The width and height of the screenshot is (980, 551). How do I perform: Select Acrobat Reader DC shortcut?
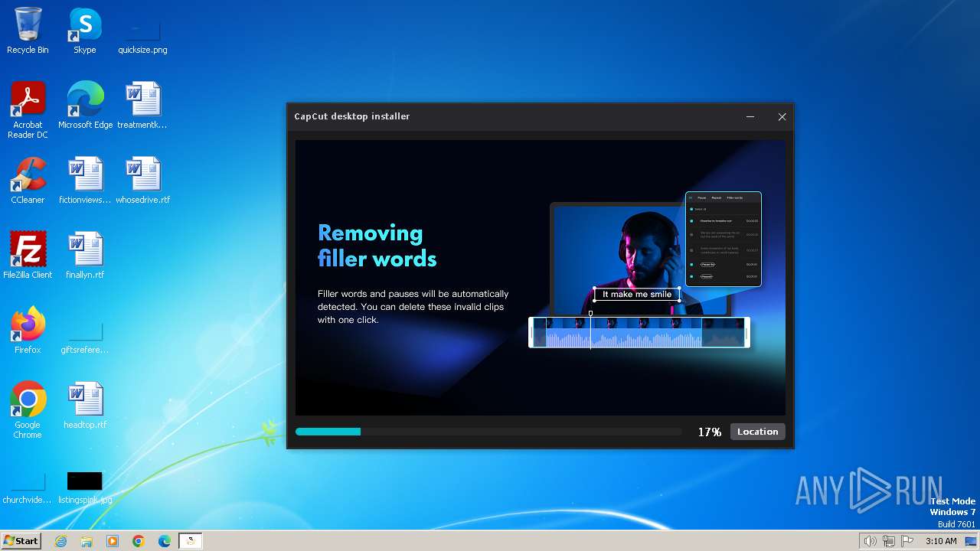(x=28, y=110)
